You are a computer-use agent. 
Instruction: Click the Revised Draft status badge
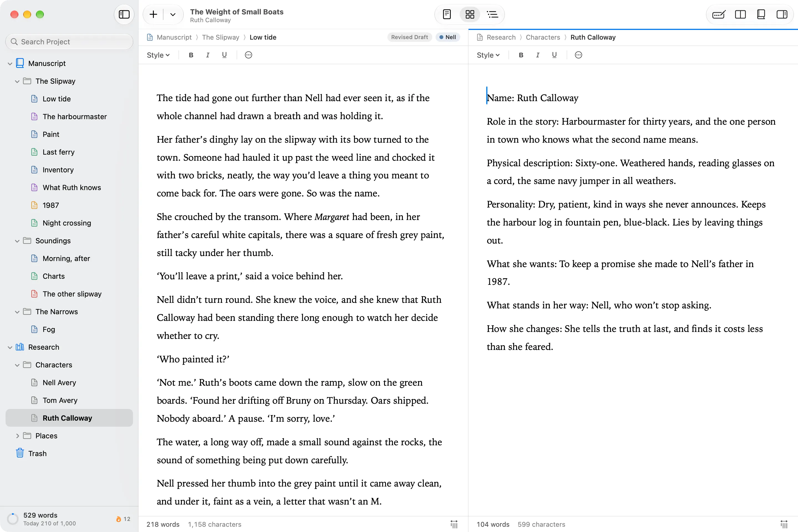[410, 37]
